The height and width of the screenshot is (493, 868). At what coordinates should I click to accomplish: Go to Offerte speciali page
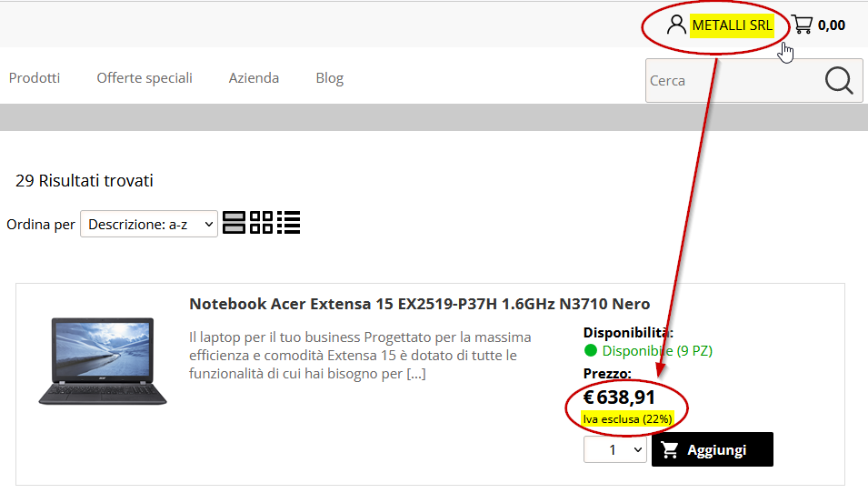pos(145,78)
